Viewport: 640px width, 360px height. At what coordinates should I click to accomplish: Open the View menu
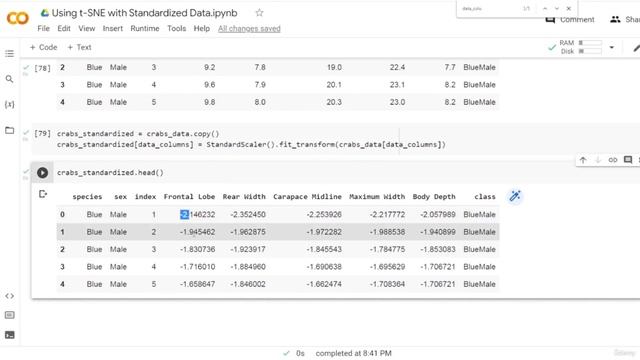[x=87, y=29]
